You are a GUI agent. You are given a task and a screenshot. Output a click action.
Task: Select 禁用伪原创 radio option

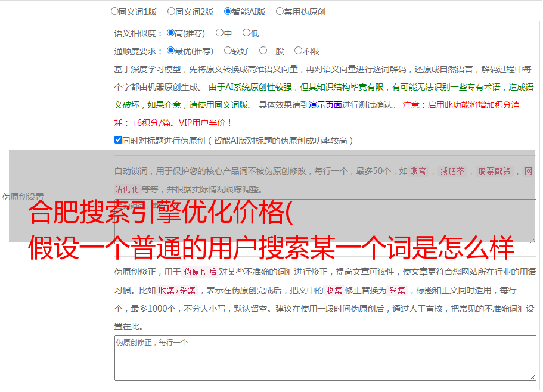(x=280, y=11)
